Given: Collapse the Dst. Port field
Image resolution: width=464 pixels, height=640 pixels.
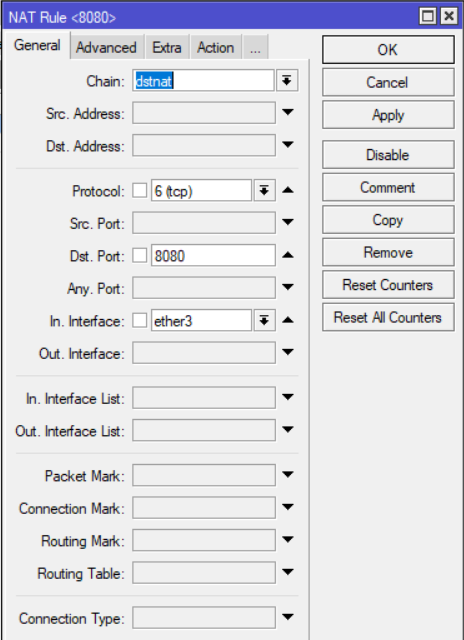Looking at the screenshot, I should tap(288, 255).
